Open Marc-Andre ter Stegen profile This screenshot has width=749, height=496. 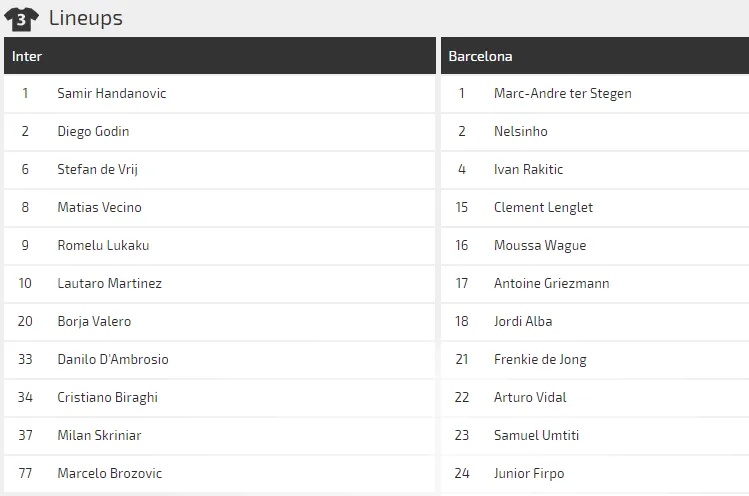point(562,93)
